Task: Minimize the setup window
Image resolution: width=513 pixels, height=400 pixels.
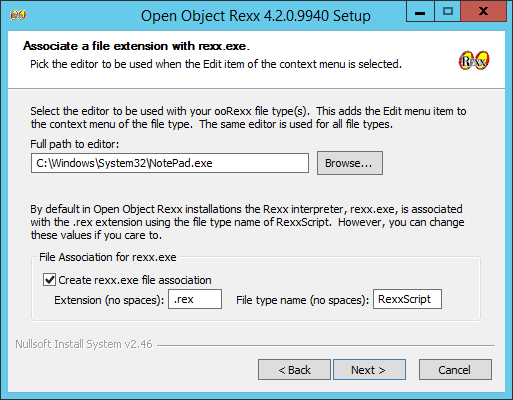Action: pyautogui.click(x=420, y=12)
